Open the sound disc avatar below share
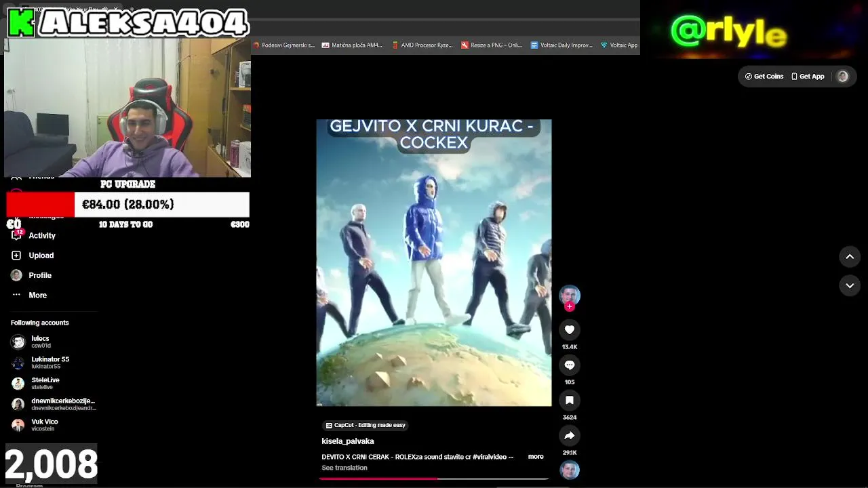 click(x=570, y=470)
